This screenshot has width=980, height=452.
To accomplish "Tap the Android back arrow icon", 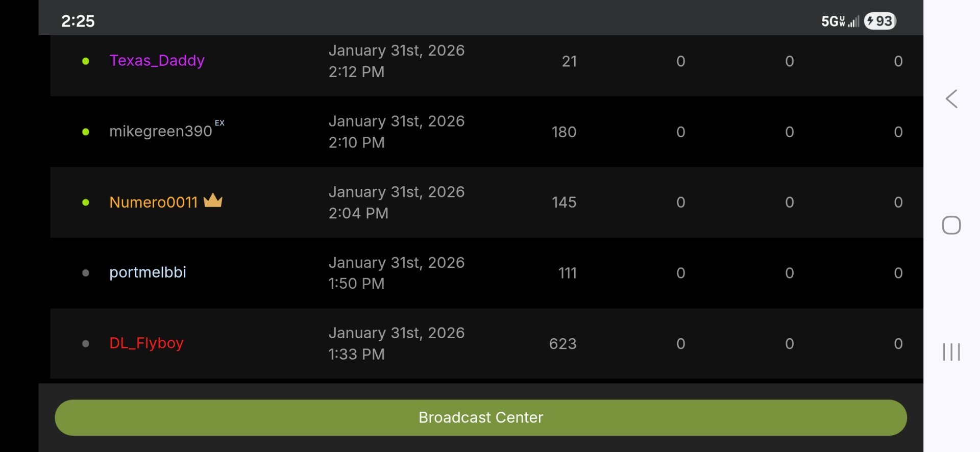I will pos(951,99).
